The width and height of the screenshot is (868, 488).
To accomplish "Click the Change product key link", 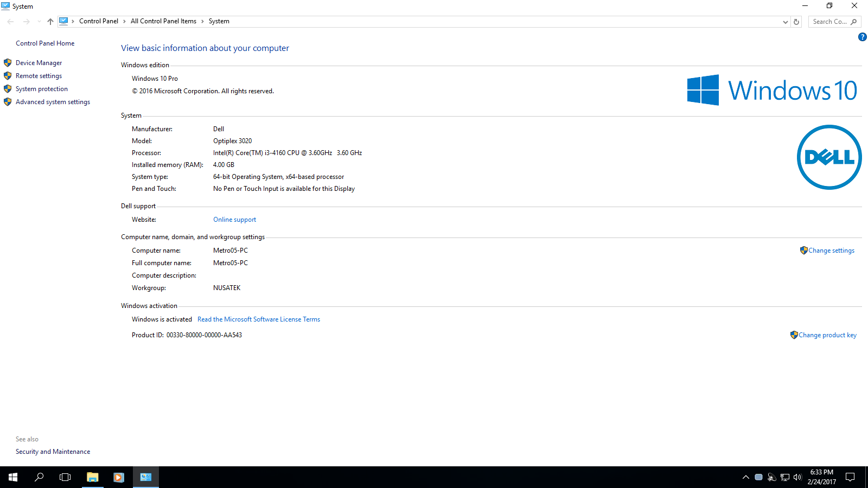I will [827, 335].
